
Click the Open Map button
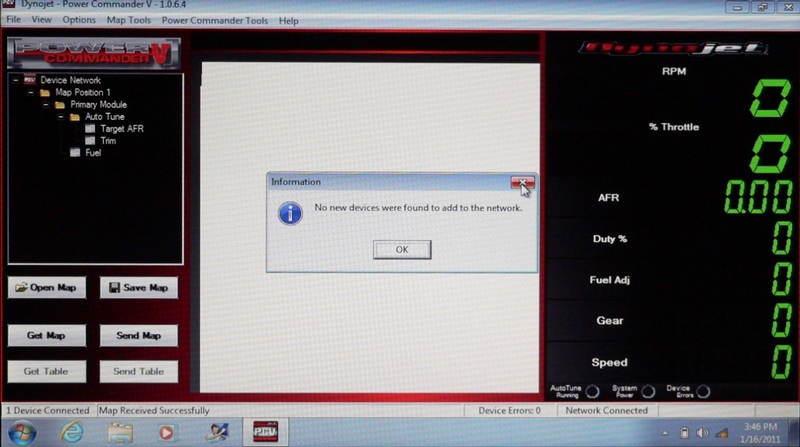47,288
